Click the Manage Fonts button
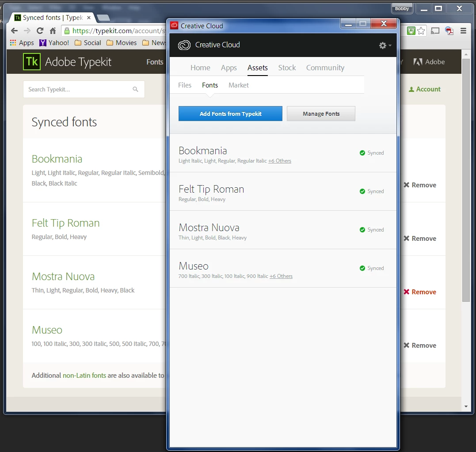The width and height of the screenshot is (476, 452). (321, 114)
